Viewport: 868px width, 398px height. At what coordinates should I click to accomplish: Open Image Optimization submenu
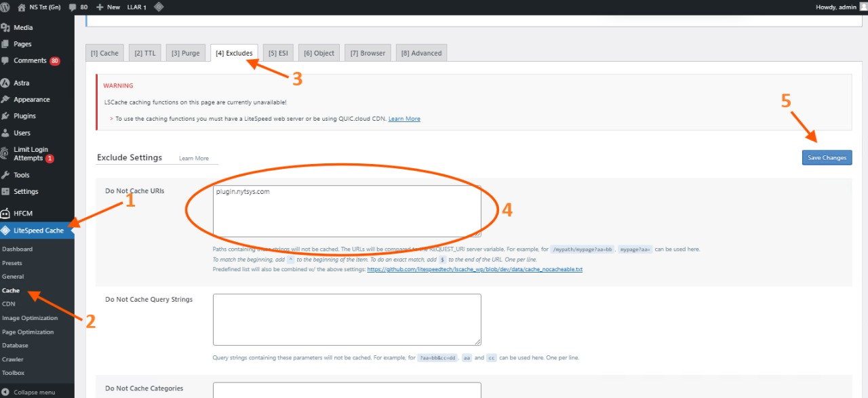coord(30,318)
